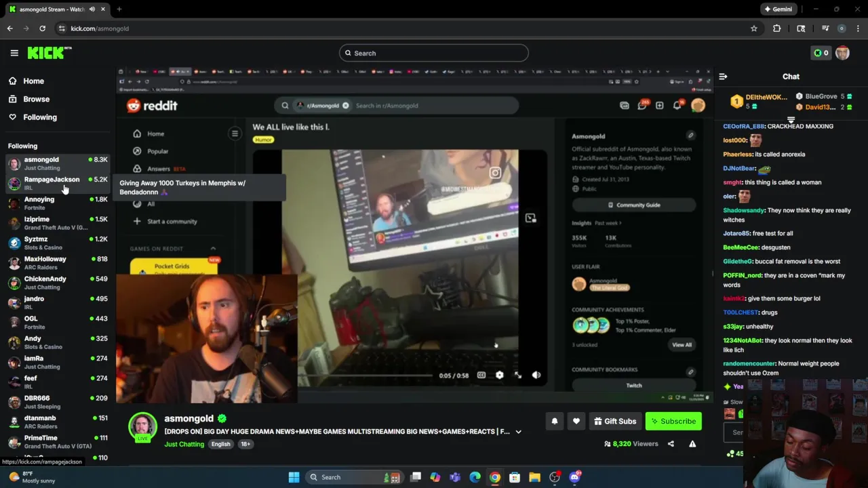Viewport: 868px width, 488px height.
Task: Open the ChickenAndy channel in the sidebar
Action: tap(58, 283)
